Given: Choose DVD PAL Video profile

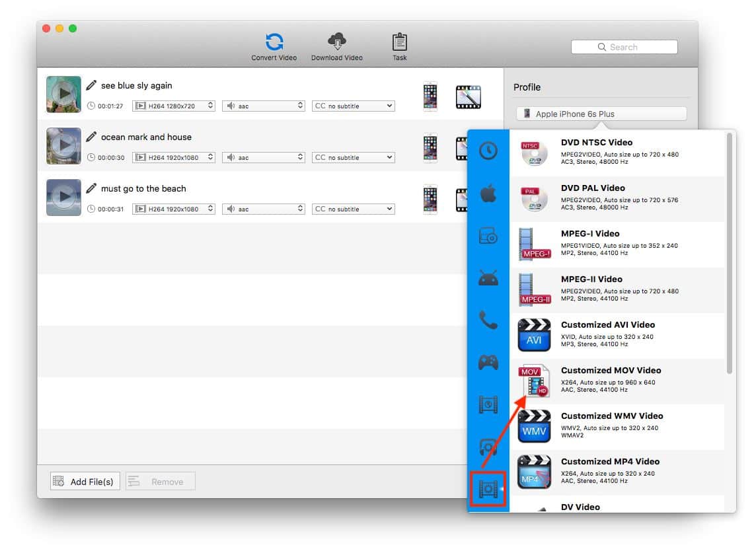Looking at the screenshot, I should tap(617, 199).
